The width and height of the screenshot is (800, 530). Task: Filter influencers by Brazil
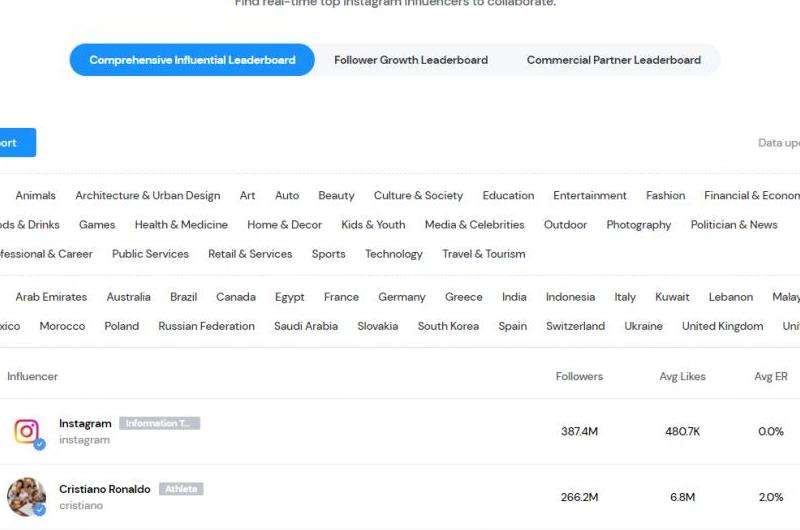183,297
